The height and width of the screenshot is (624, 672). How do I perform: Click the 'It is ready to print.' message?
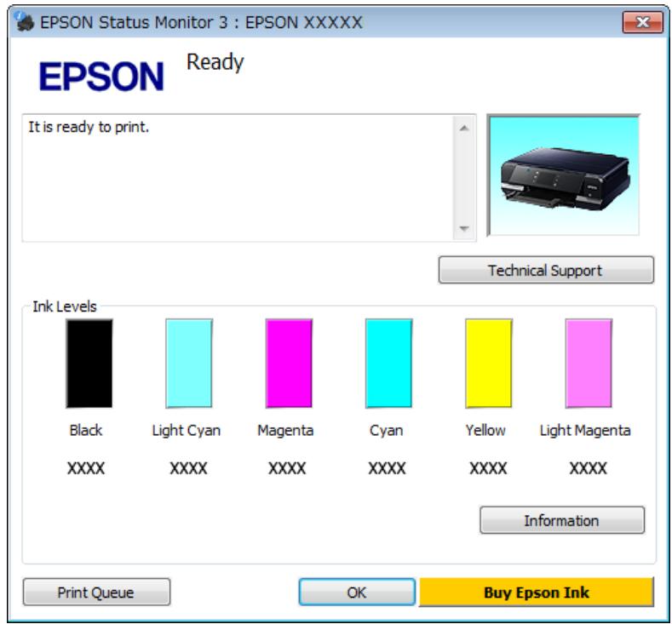(89, 127)
